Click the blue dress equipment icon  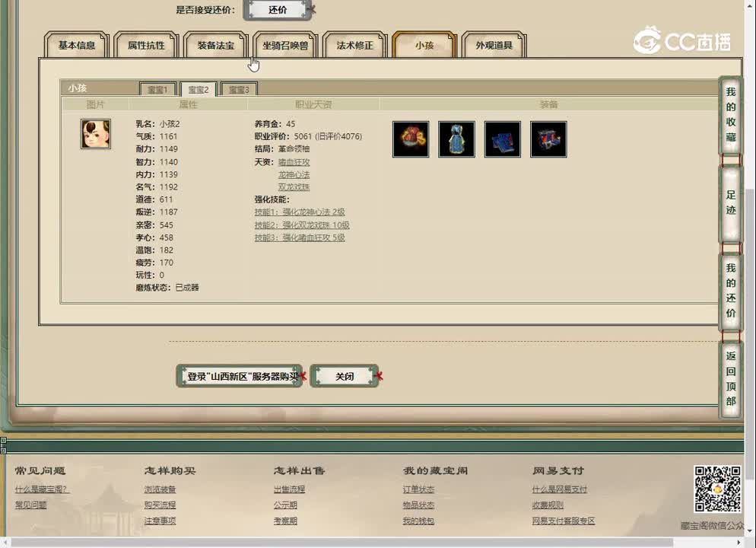[456, 139]
